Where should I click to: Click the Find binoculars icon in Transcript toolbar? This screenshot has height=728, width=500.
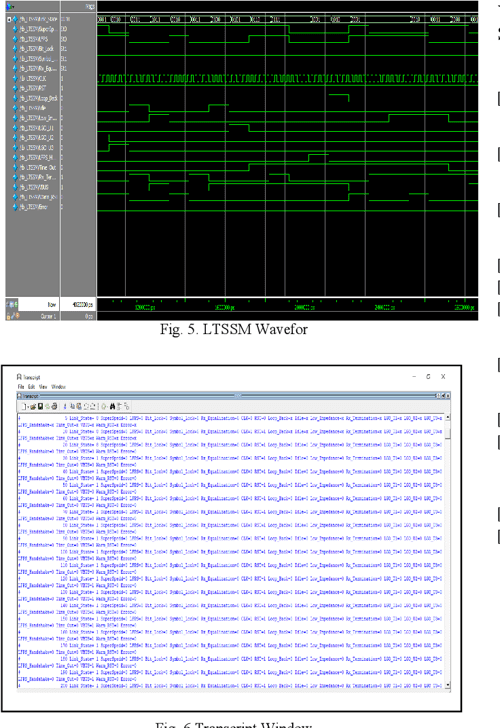click(x=112, y=406)
